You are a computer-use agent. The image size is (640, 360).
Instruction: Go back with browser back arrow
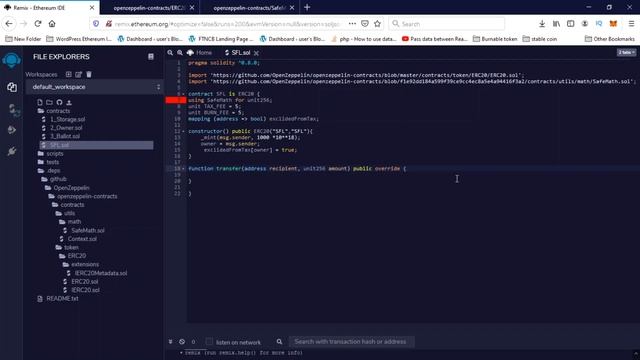tap(9, 24)
